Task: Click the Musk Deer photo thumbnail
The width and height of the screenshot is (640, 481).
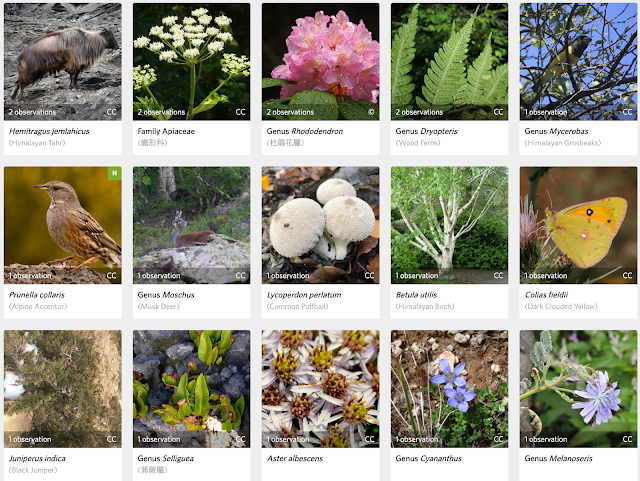Action: 191,225
